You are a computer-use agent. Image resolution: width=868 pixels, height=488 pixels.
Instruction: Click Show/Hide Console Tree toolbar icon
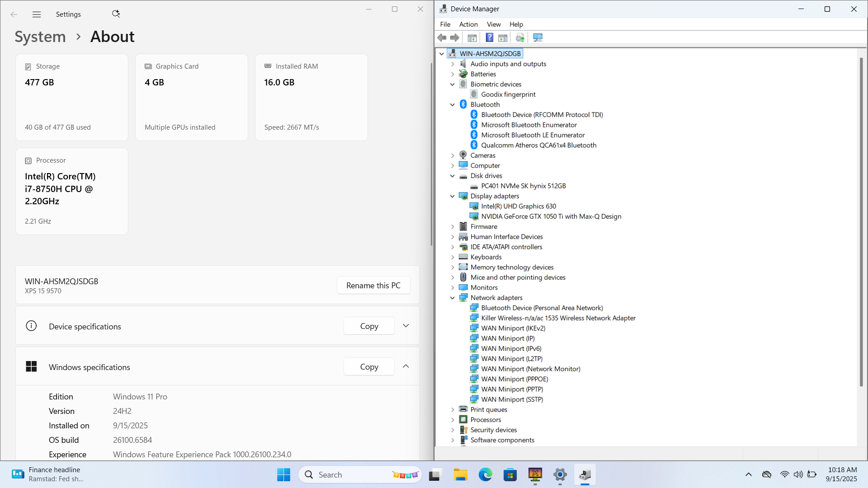pos(472,38)
